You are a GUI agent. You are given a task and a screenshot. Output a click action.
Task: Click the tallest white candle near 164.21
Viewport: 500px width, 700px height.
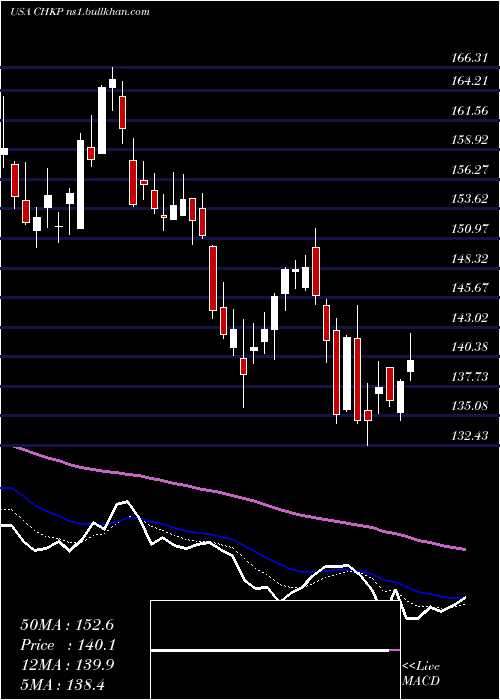click(102, 120)
